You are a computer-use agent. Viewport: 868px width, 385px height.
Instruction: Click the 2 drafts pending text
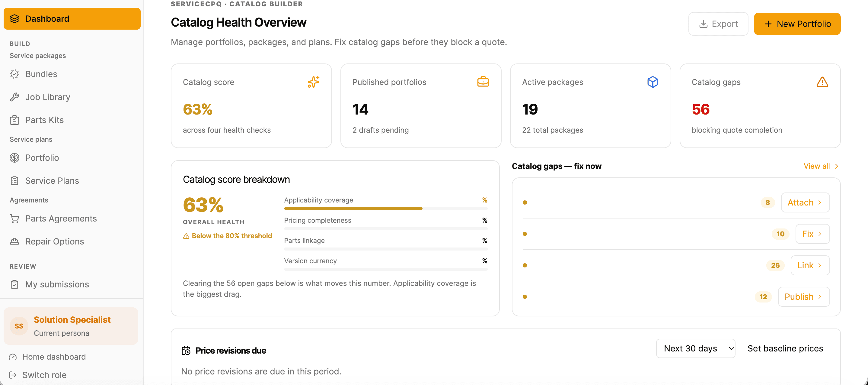(380, 130)
